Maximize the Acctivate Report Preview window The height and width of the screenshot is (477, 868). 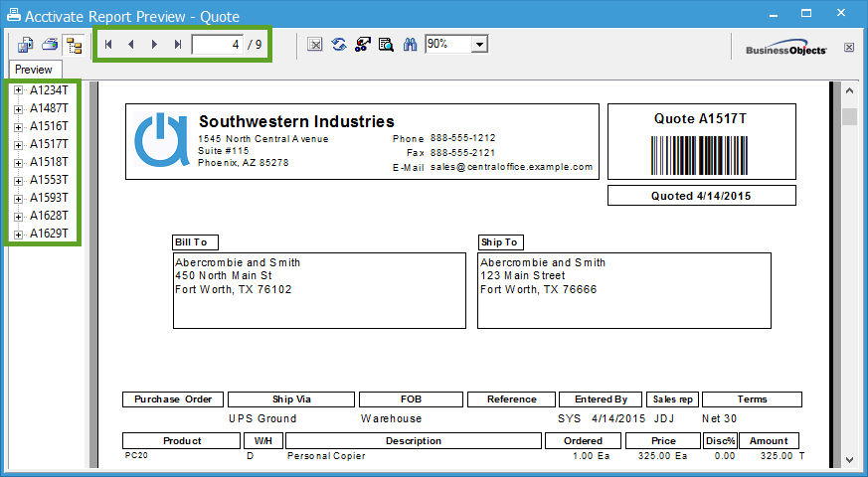pos(806,13)
